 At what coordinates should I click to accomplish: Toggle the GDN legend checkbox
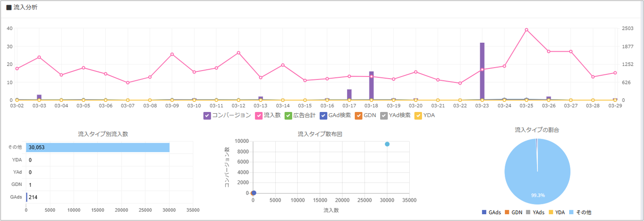coord(359,115)
